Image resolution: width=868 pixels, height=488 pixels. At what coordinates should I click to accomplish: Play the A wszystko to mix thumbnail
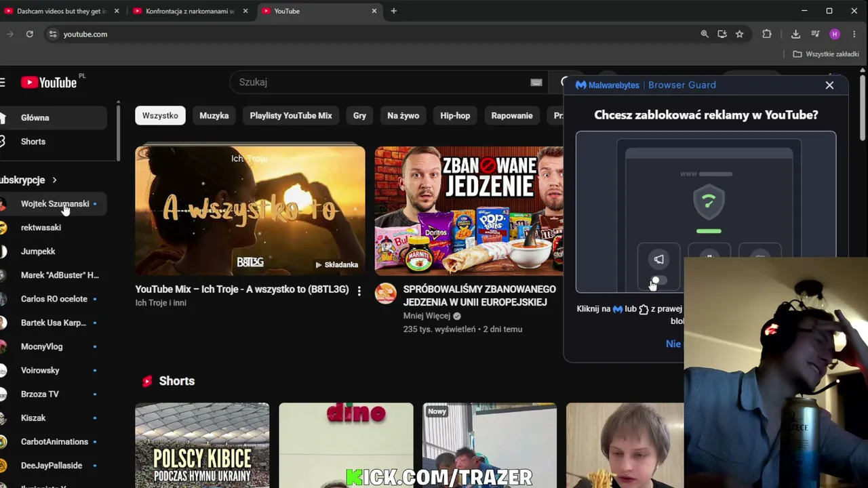point(250,211)
